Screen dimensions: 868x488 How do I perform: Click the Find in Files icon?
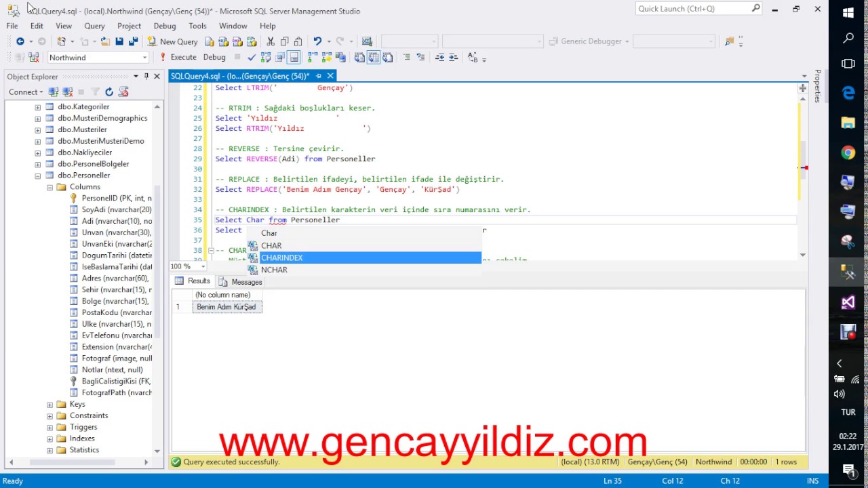pos(730,41)
